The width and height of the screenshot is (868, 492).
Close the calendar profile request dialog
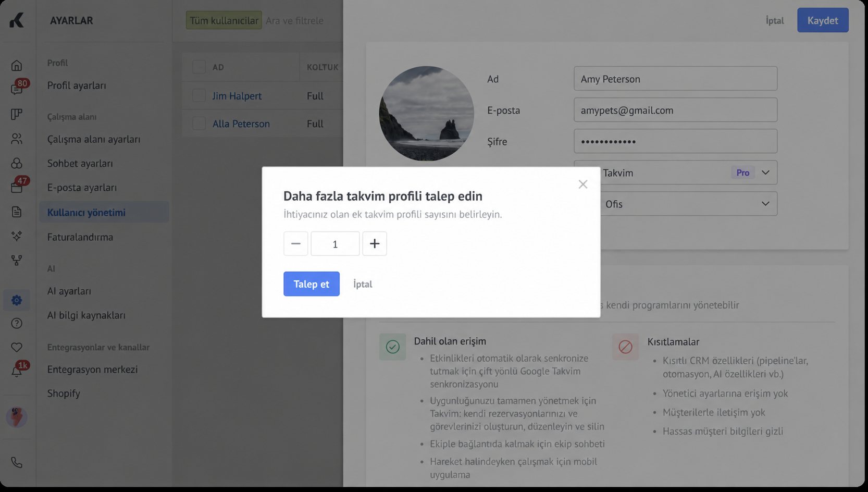click(x=583, y=184)
